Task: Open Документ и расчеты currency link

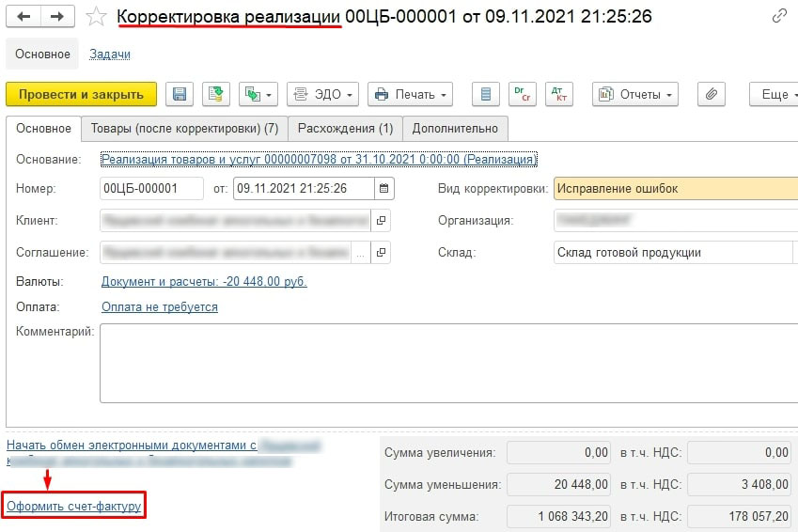Action: [x=204, y=282]
